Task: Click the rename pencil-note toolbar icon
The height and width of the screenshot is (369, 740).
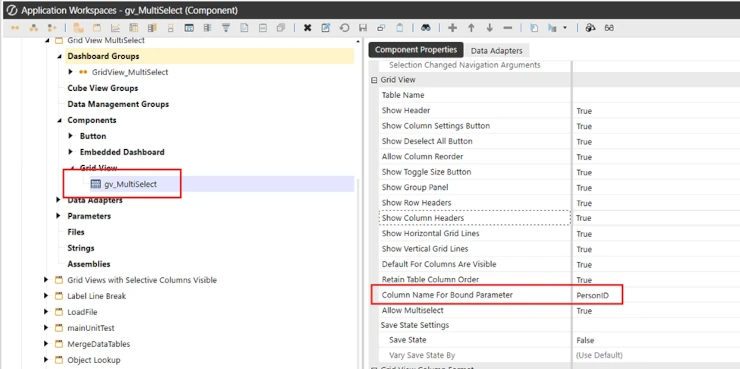Action: [x=326, y=28]
